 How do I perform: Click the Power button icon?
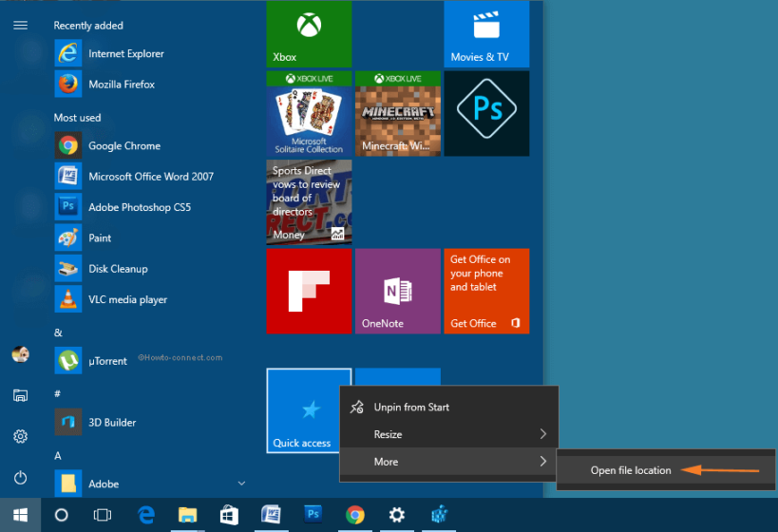(x=20, y=478)
